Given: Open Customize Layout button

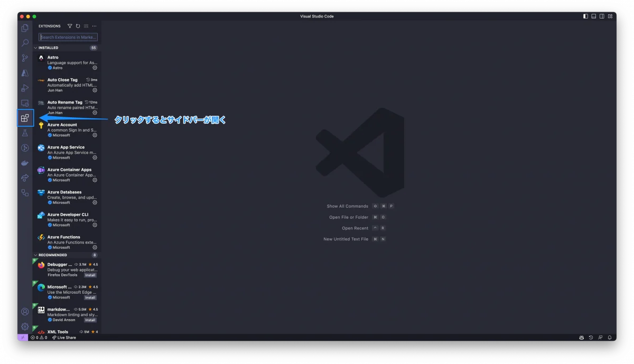Looking at the screenshot, I should coord(610,16).
